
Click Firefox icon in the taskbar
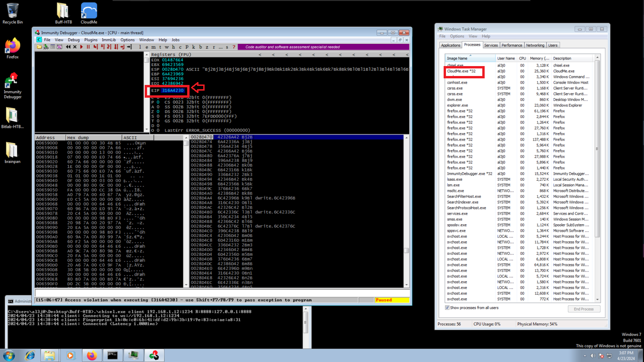point(91,355)
